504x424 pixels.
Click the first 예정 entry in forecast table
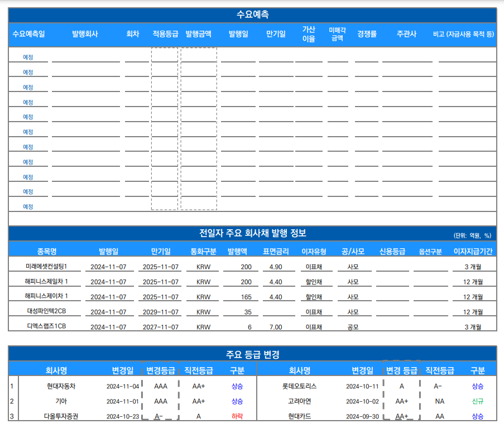[x=28, y=57]
